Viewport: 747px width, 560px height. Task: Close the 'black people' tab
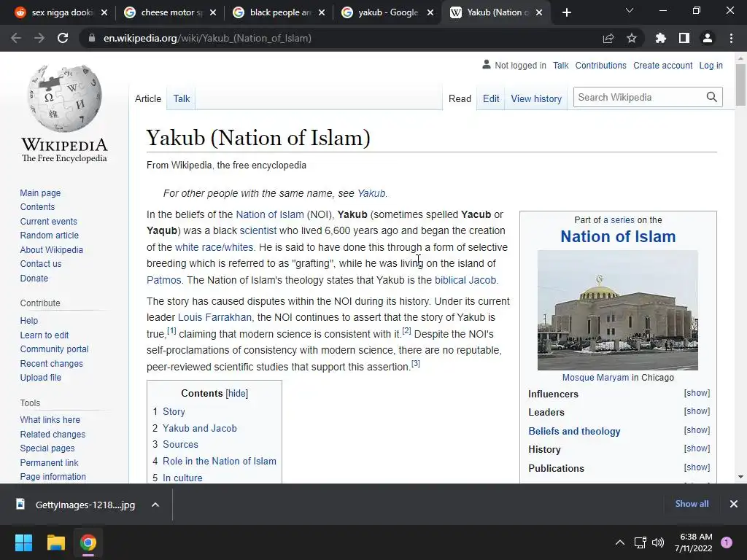[x=322, y=12]
